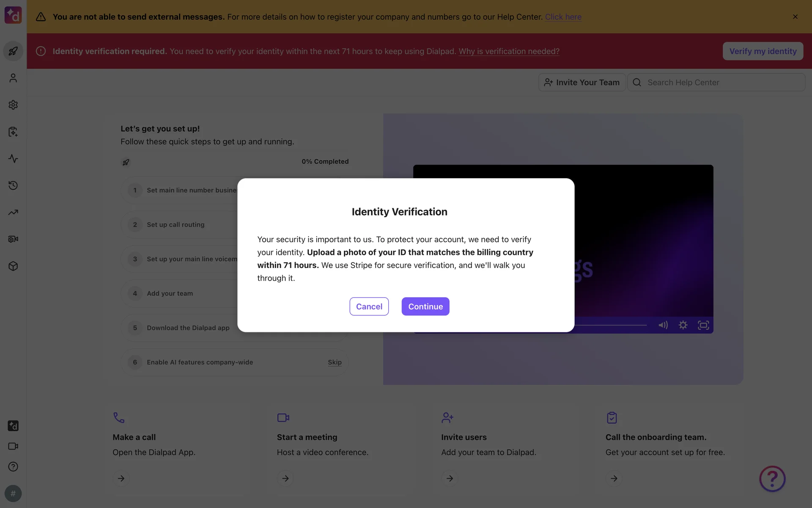The image size is (812, 508).
Task: Open the user profile sidebar icon
Action: [13, 78]
